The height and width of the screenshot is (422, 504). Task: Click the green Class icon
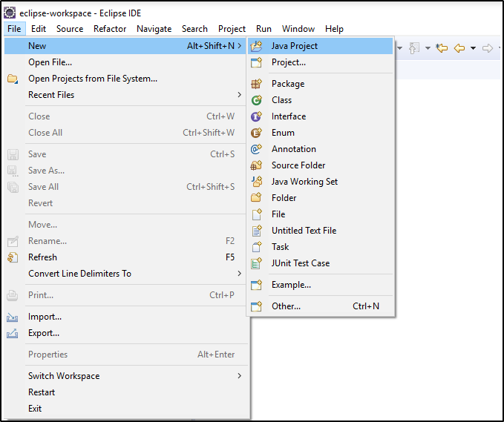[x=256, y=100]
